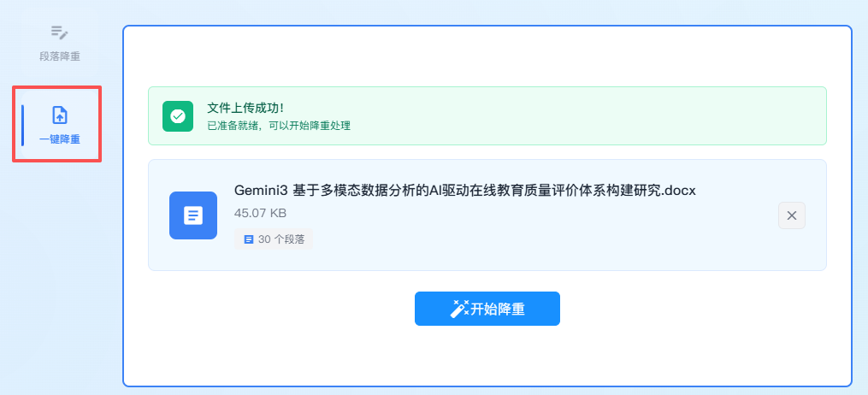
Task: Select the 一键降重 sidebar tab label
Action: click(60, 139)
